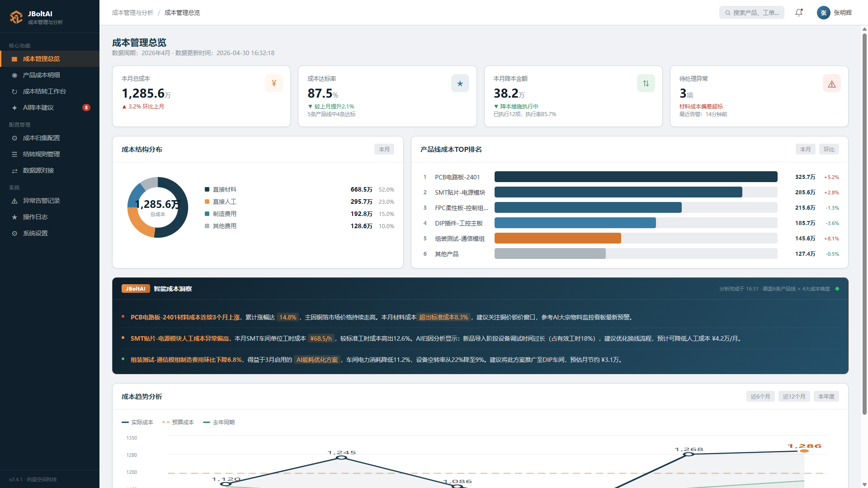Open 产品成本明细 menu item
868x488 pixels.
[x=50, y=75]
